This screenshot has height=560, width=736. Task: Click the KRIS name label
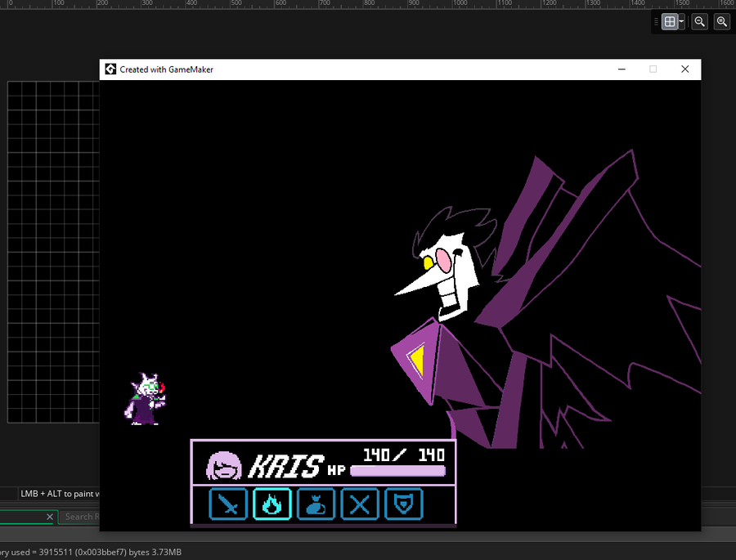click(286, 467)
